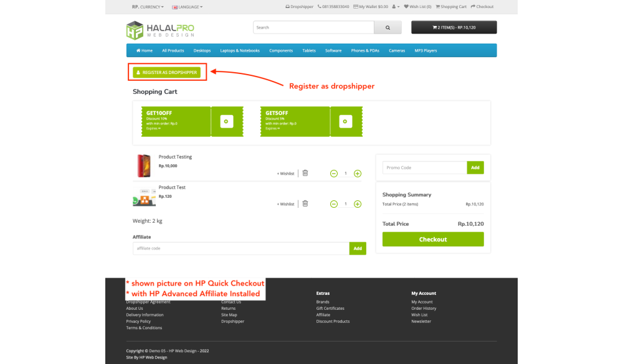Increase Product Testing quantity with plus

pyautogui.click(x=358, y=174)
